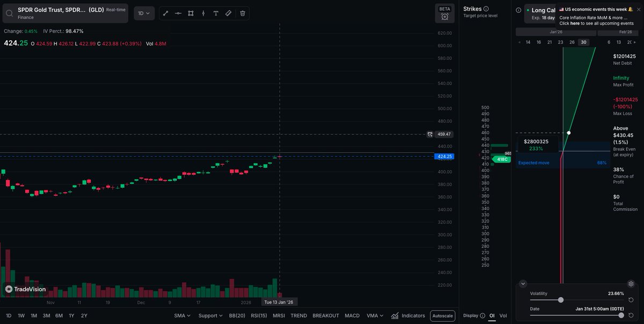Viewport: 644px width, 324px height.
Task: Click the alarm icon at the 459.47 price line
Action: (x=429, y=134)
